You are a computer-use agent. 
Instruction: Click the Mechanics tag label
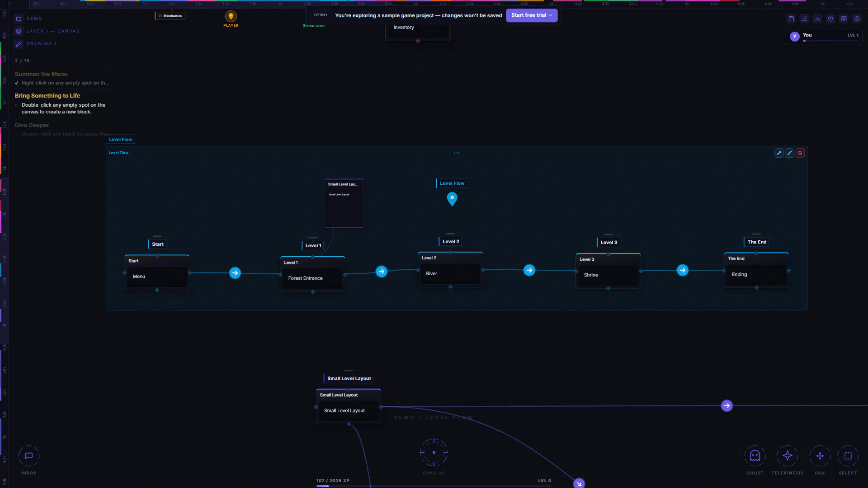170,16
